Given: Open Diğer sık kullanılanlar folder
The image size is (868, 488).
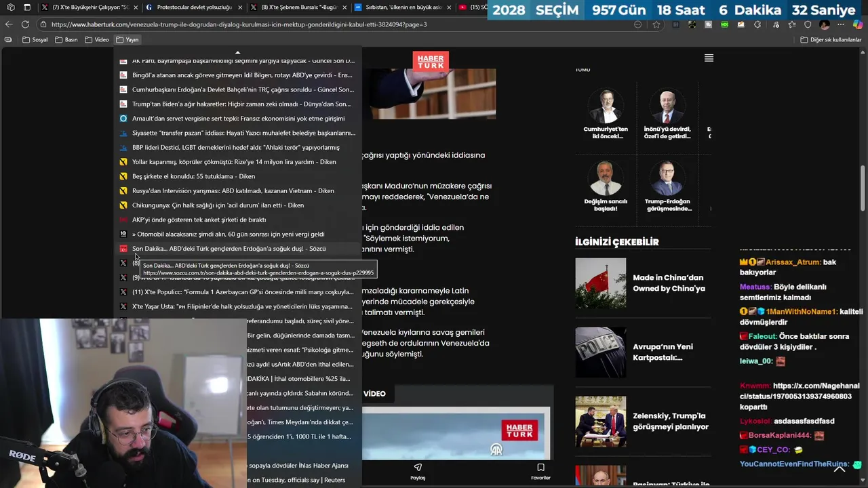Looking at the screenshot, I should point(831,39).
